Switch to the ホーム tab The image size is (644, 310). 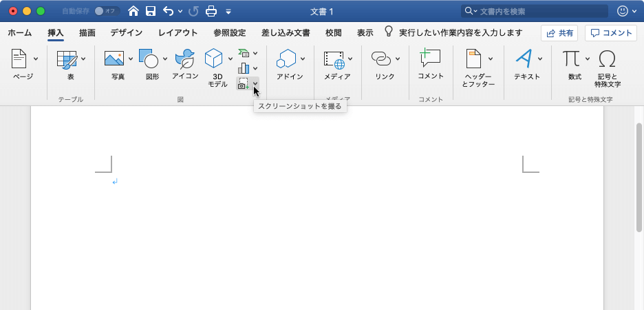click(20, 33)
